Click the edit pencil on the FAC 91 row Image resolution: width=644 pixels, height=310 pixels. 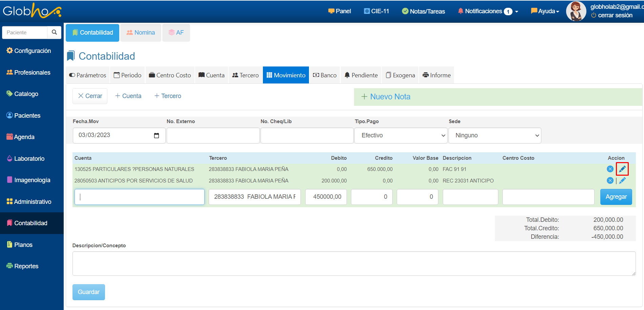coord(622,169)
